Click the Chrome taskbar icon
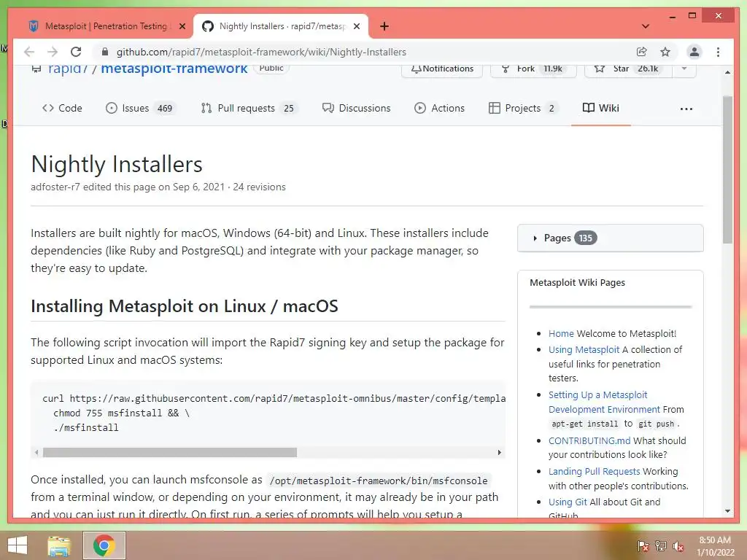Image resolution: width=747 pixels, height=560 pixels. click(x=104, y=545)
